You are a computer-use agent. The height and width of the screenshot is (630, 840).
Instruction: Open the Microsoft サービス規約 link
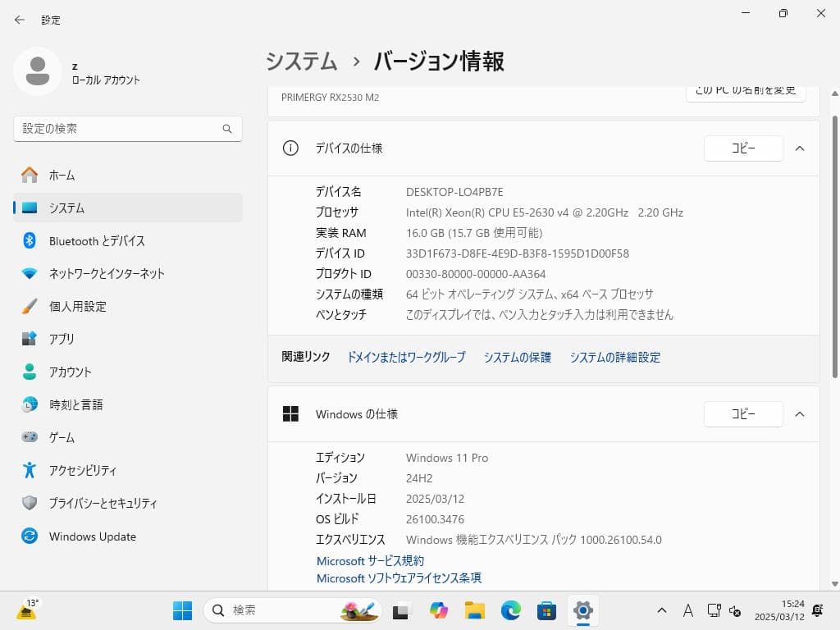pos(369,560)
